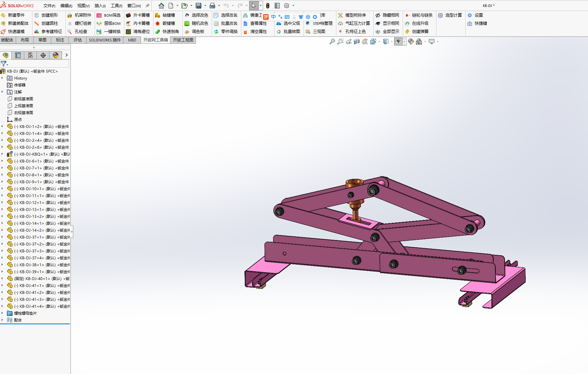Select the 创建矩形 create rectangle tool
The height and width of the screenshot is (374, 588).
click(x=46, y=15)
